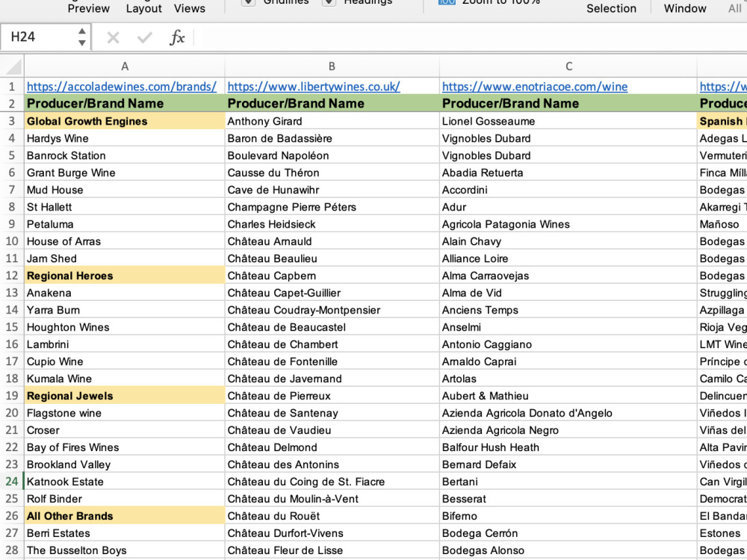Select the Château de Beaucastel cell
This screenshot has width=747, height=560.
(332, 327)
